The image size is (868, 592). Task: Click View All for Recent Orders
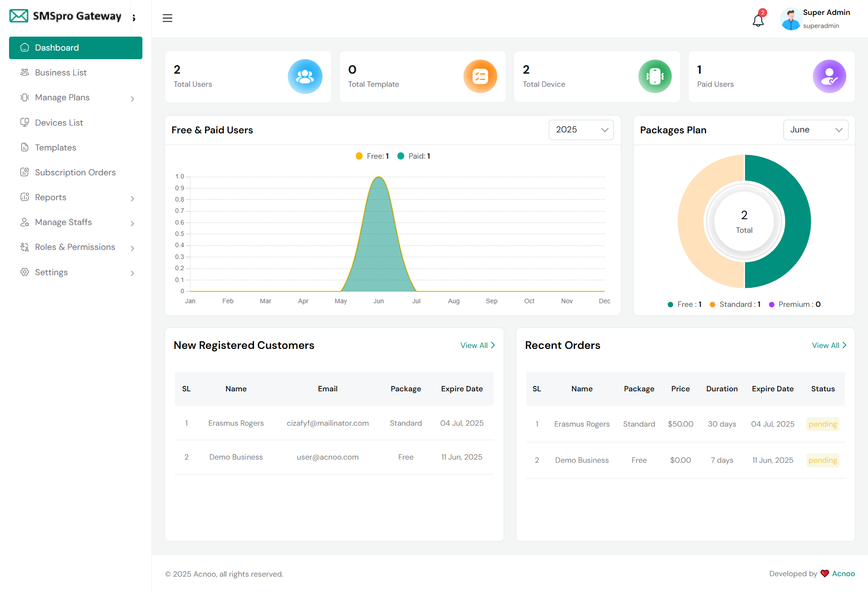829,345
